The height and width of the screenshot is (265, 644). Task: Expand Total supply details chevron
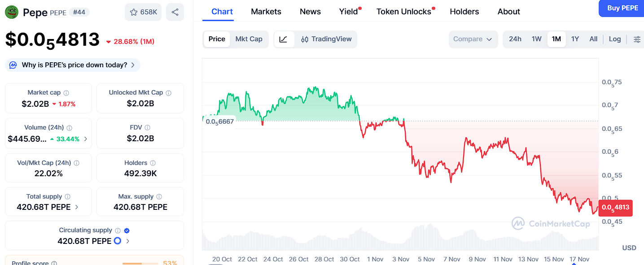pyautogui.click(x=77, y=207)
